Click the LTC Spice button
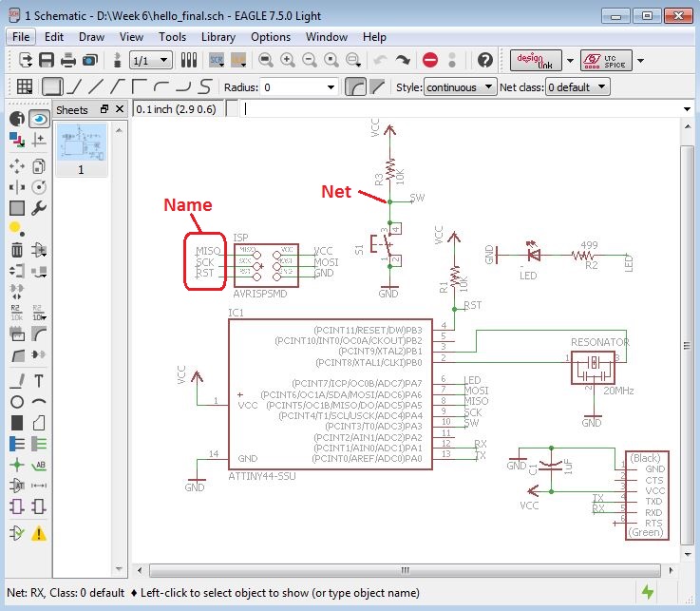 [x=606, y=60]
